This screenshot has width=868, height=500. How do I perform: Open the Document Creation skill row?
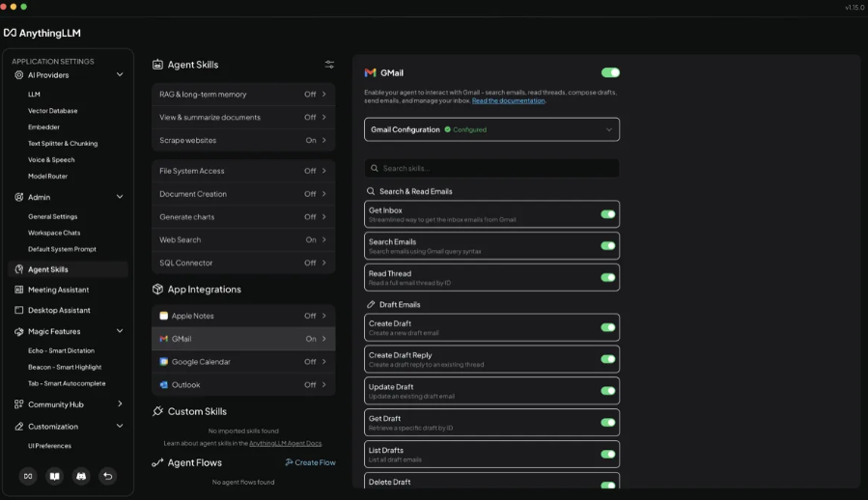[x=243, y=194]
